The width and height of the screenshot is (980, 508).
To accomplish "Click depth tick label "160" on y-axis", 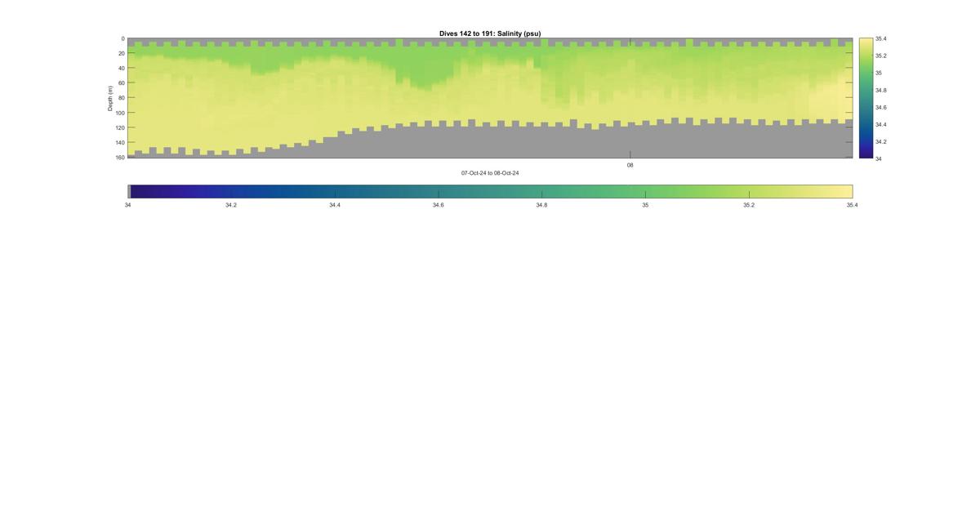I will (120, 157).
